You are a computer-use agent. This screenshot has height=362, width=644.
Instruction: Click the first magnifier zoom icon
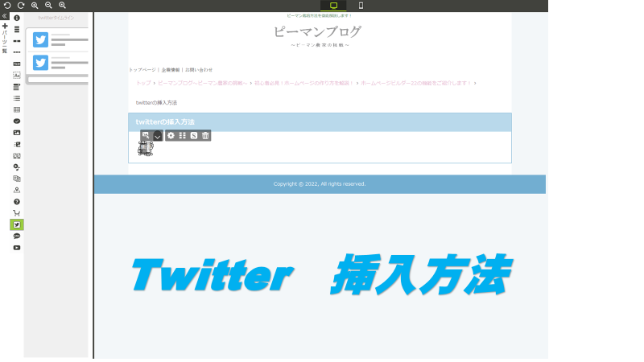[x=35, y=5]
